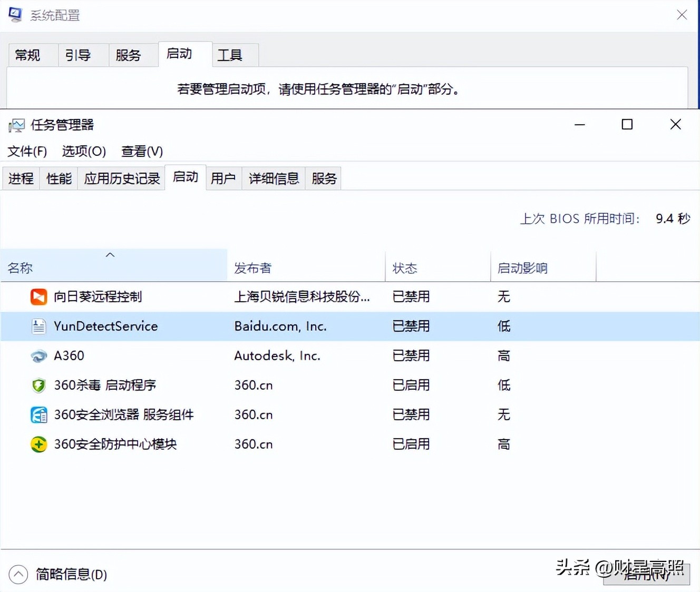Select the 启动 tab in Task Manager
The width and height of the screenshot is (700, 592).
click(x=186, y=177)
